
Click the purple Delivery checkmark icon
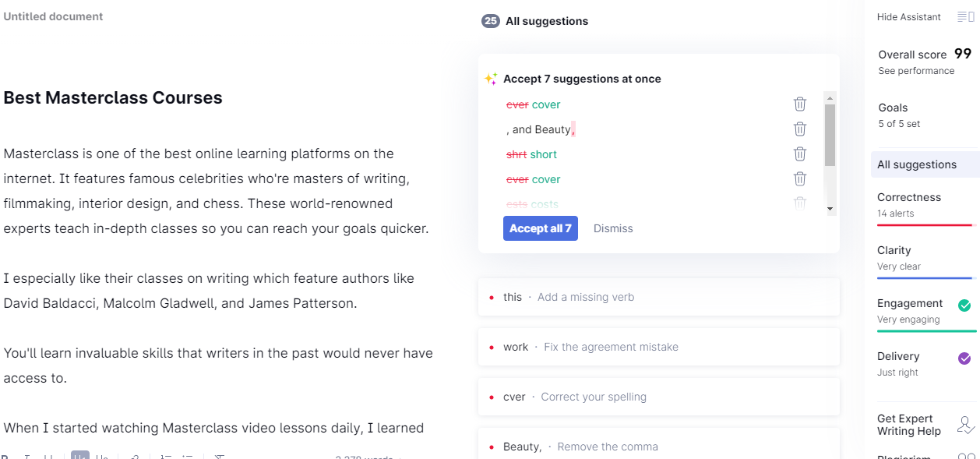click(x=964, y=358)
